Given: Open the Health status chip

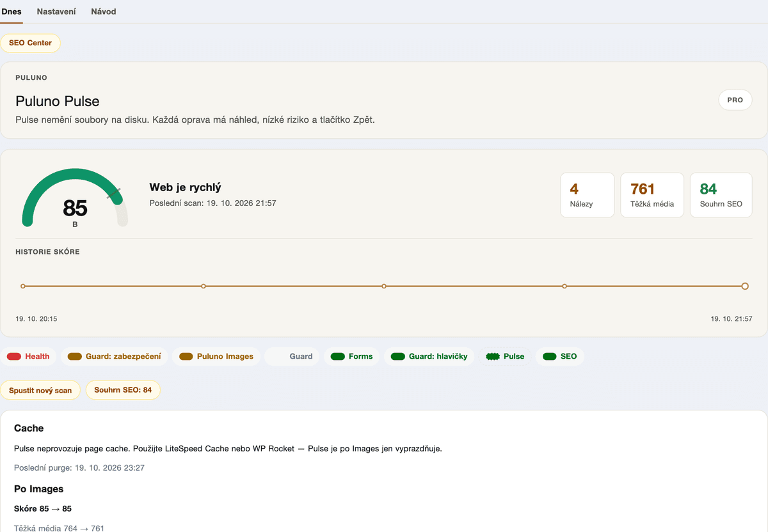Looking at the screenshot, I should click(x=28, y=356).
